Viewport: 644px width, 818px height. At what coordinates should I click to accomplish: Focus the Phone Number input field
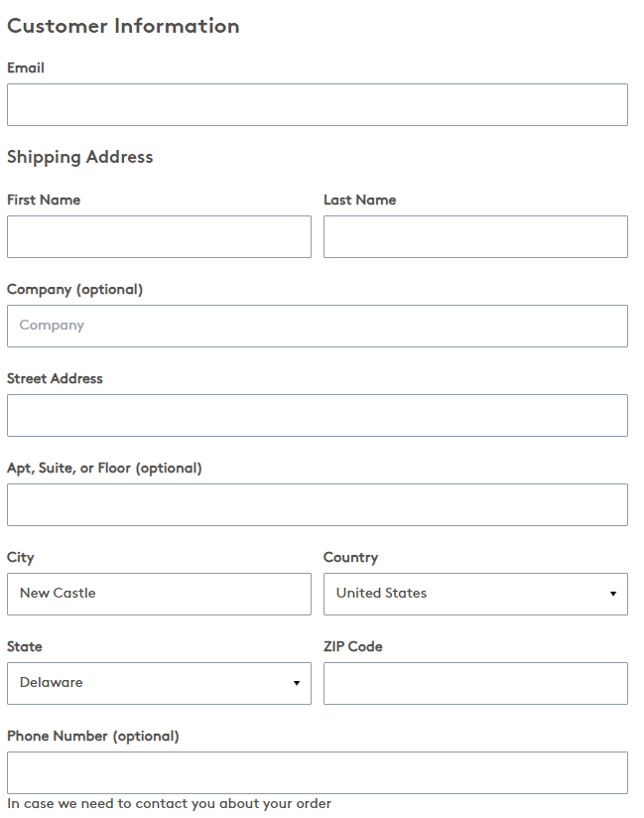click(317, 772)
